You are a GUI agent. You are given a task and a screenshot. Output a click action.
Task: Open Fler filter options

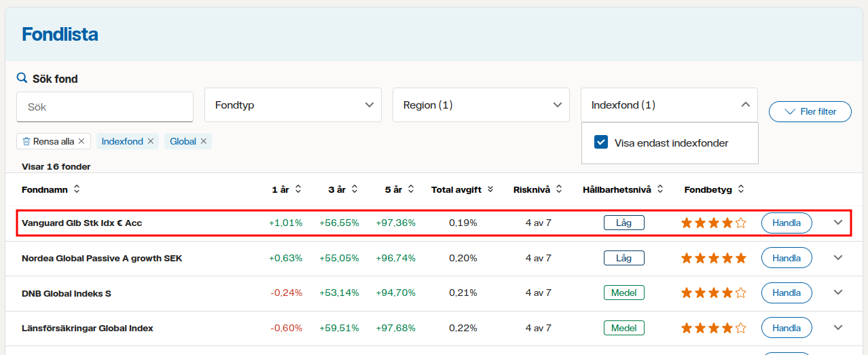810,111
